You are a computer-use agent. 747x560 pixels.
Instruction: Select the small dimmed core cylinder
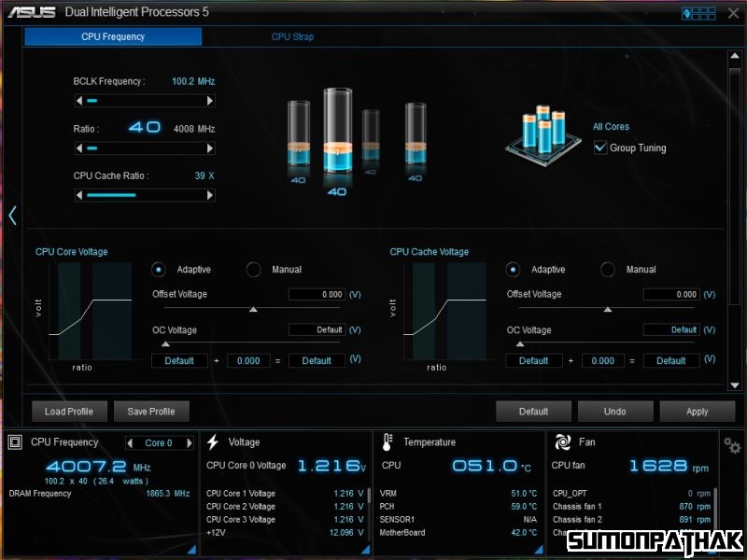(x=371, y=135)
